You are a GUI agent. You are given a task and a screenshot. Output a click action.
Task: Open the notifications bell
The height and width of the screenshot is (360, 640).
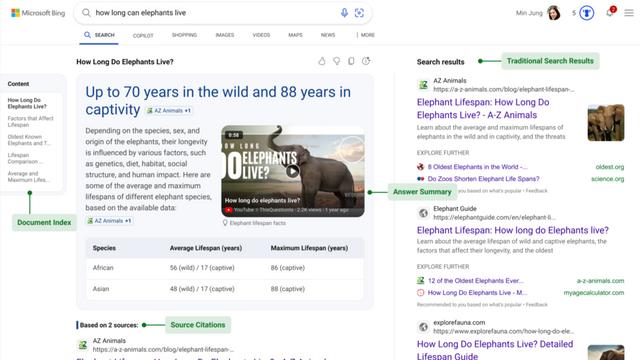tap(610, 12)
